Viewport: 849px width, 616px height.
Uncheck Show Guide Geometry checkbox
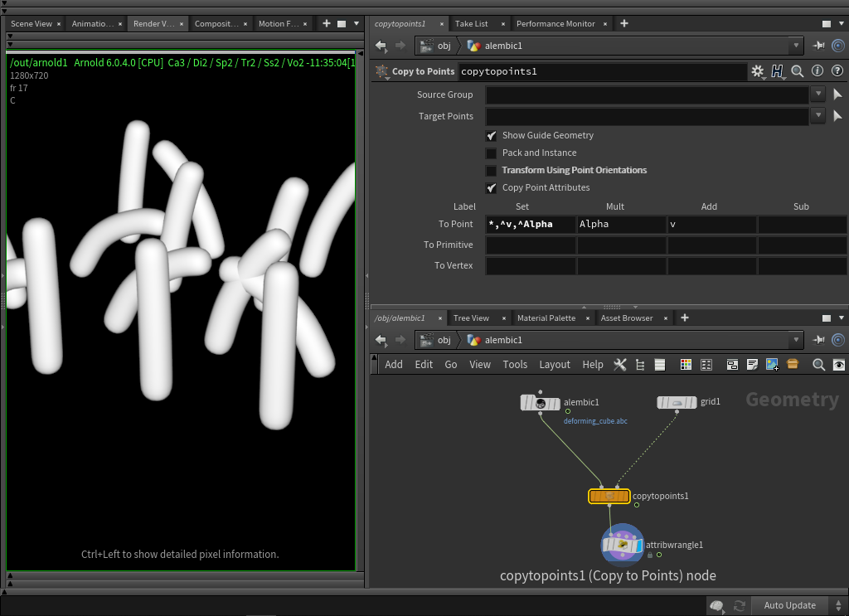click(x=492, y=135)
